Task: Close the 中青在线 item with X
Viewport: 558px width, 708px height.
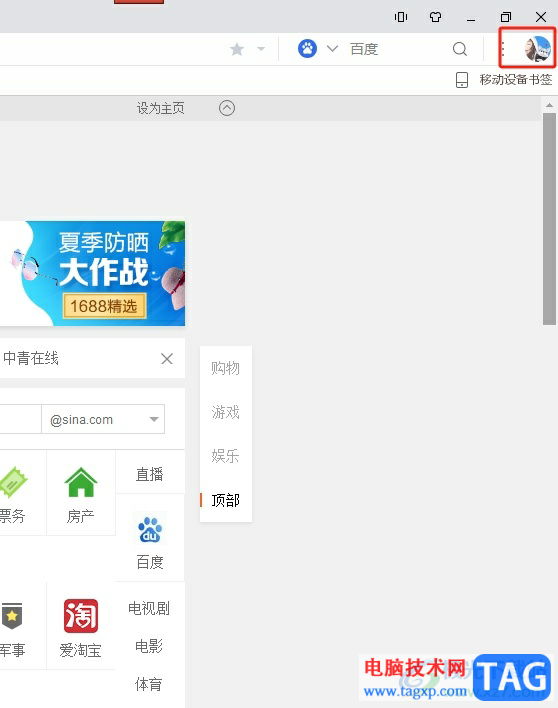Action: [167, 359]
